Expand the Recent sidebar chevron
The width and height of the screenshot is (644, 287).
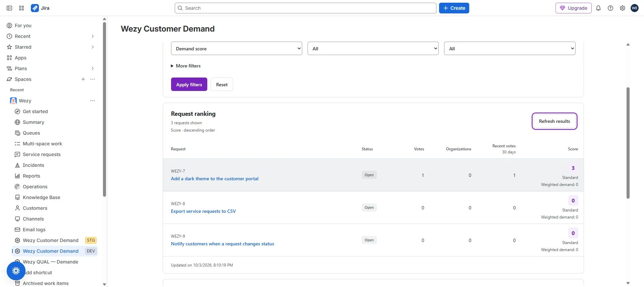(93, 36)
